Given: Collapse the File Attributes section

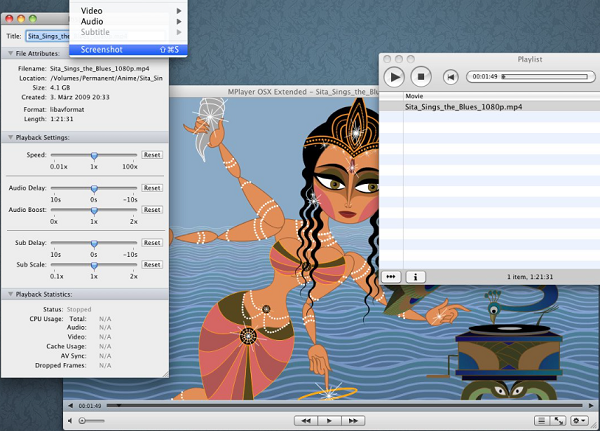Looking at the screenshot, I should (11, 53).
